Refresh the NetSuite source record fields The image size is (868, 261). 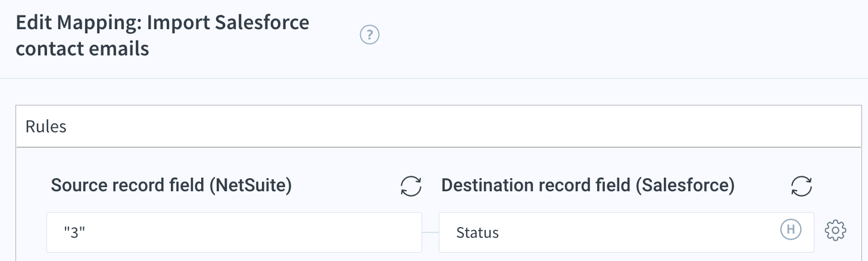(x=411, y=186)
